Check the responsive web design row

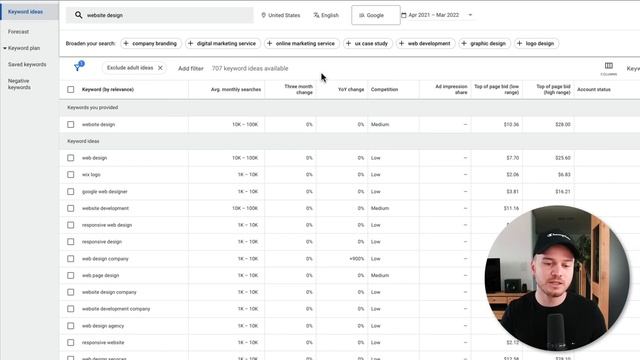click(71, 225)
